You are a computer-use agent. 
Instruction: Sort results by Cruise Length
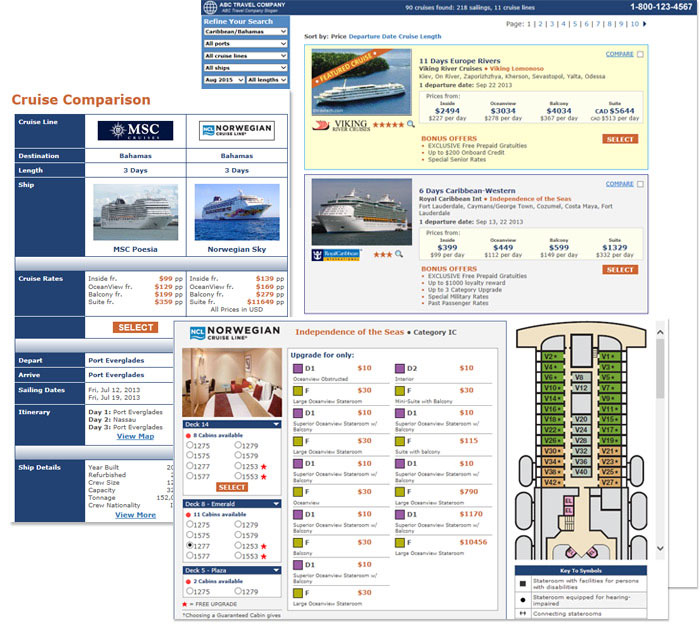pos(420,37)
